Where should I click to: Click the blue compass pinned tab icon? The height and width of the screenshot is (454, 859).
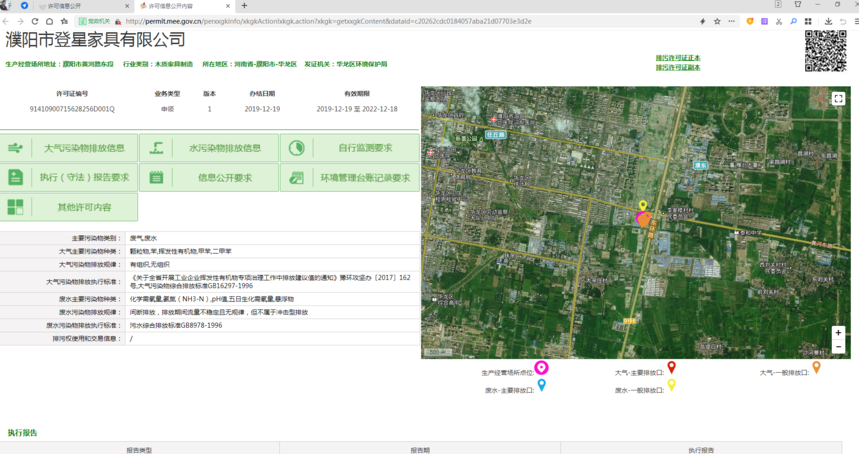[24, 5]
